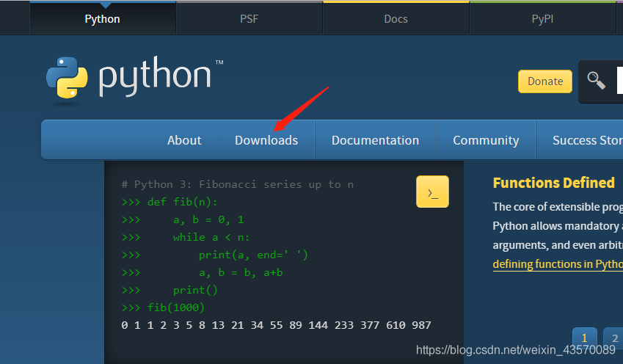Open the Community menu

pos(486,140)
